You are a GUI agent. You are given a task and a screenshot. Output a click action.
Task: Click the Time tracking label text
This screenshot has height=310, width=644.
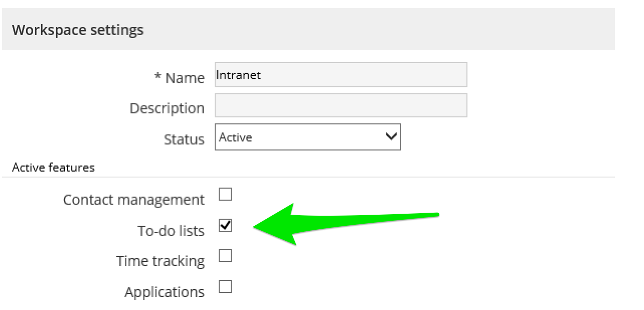click(160, 261)
